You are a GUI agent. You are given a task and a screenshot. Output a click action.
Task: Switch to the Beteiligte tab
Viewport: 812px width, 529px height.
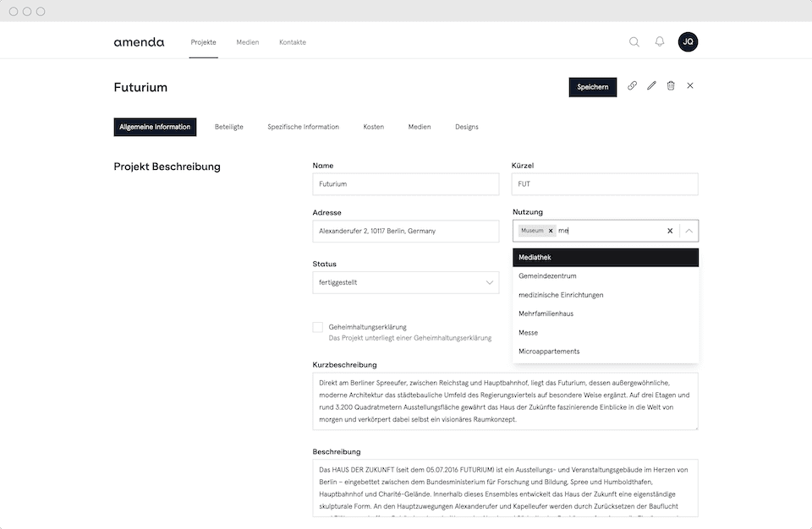(228, 127)
